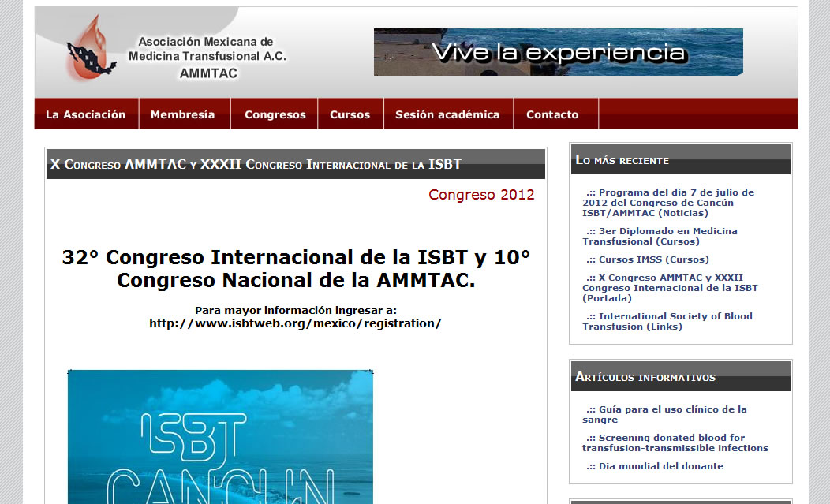Image resolution: width=830 pixels, height=504 pixels.
Task: Navigate to the Contacto page
Action: pos(552,114)
